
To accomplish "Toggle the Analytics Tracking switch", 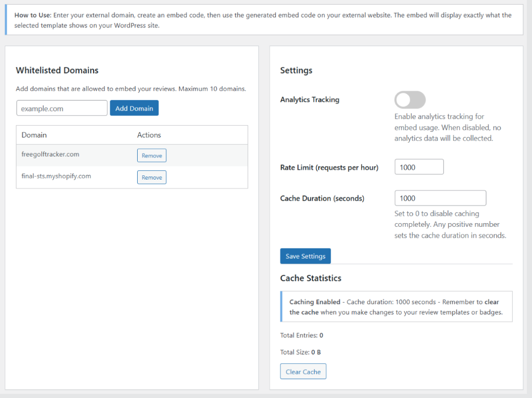I will click(410, 100).
